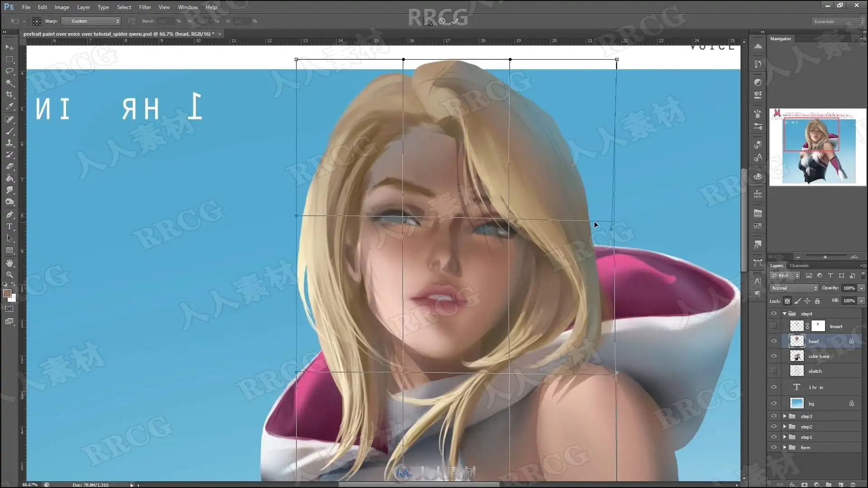Viewport: 868px width, 488px height.
Task: Open the Filter menu
Action: tap(145, 7)
